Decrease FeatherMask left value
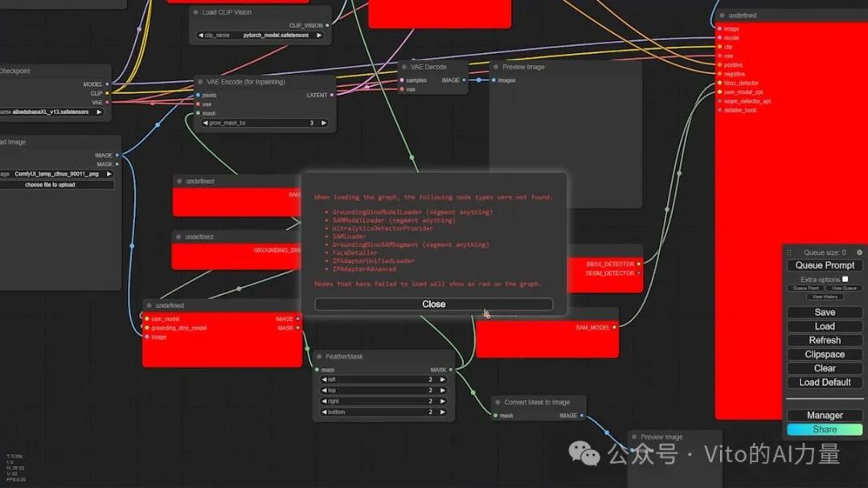The width and height of the screenshot is (868, 488). (x=324, y=379)
